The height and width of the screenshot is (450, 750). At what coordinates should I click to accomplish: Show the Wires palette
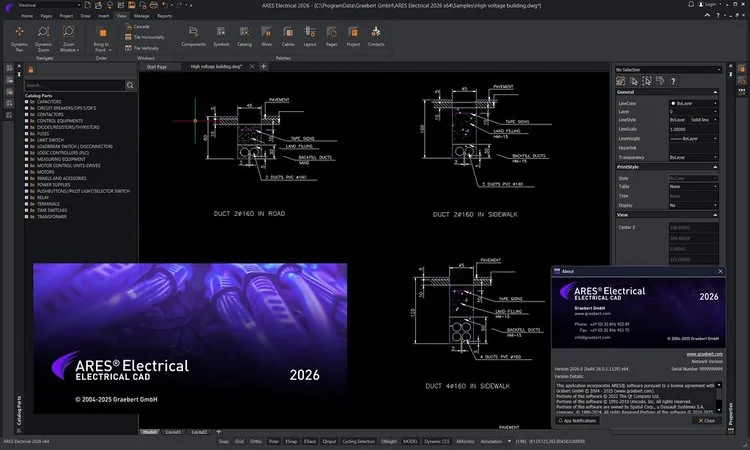[x=266, y=37]
